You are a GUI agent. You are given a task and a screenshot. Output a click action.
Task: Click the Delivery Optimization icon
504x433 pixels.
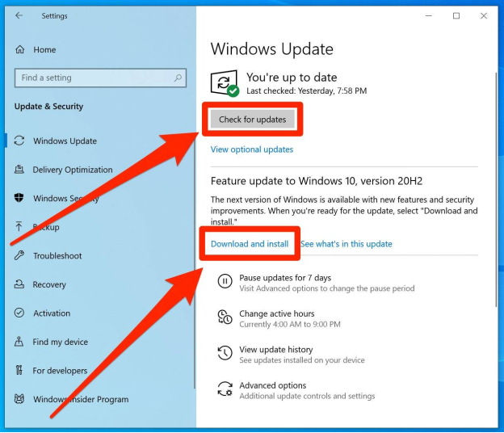pyautogui.click(x=19, y=170)
